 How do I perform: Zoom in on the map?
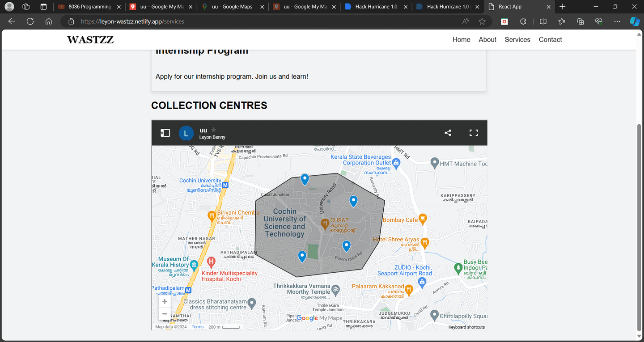pos(165,302)
